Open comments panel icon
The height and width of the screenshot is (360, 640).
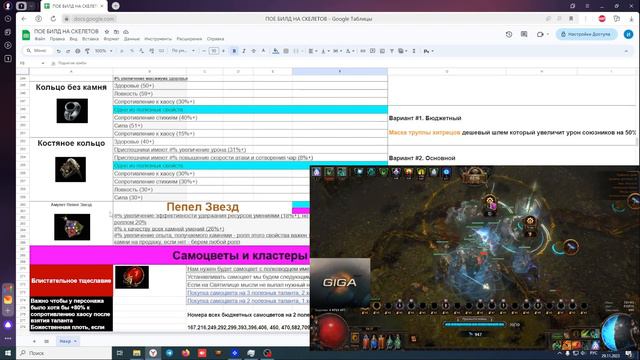[x=524, y=34]
